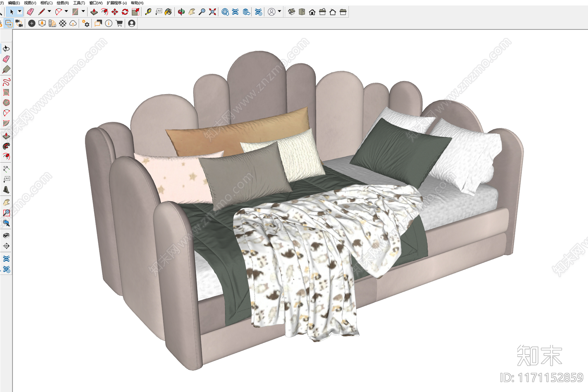
Task: Activate the Orbit tool in top toolbar
Action: coord(181,12)
